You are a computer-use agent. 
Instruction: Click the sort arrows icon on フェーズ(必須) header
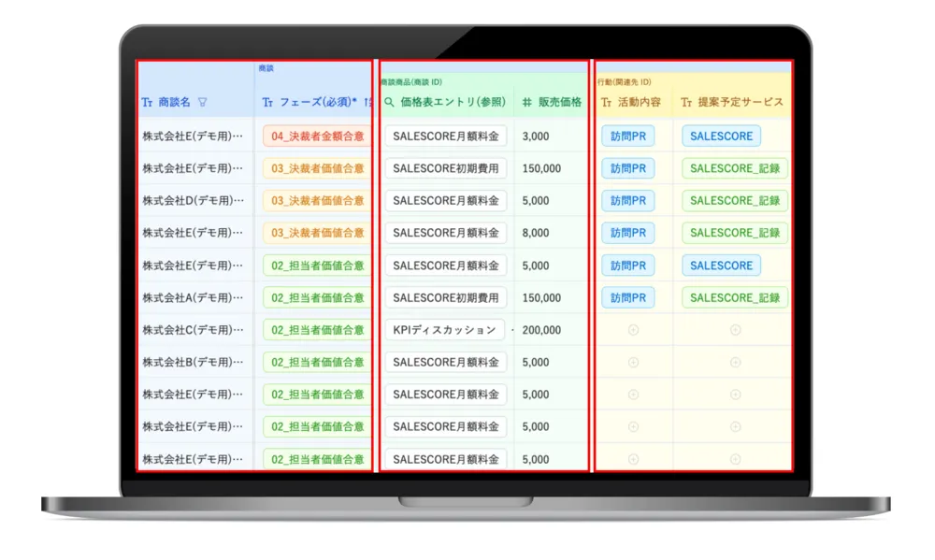pyautogui.click(x=367, y=102)
